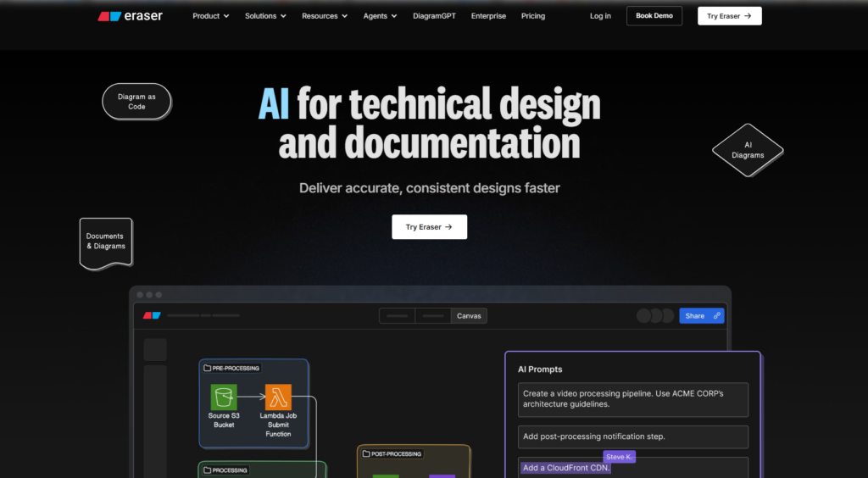The height and width of the screenshot is (478, 868).
Task: Click the AI Prompts heading
Action: coord(540,369)
